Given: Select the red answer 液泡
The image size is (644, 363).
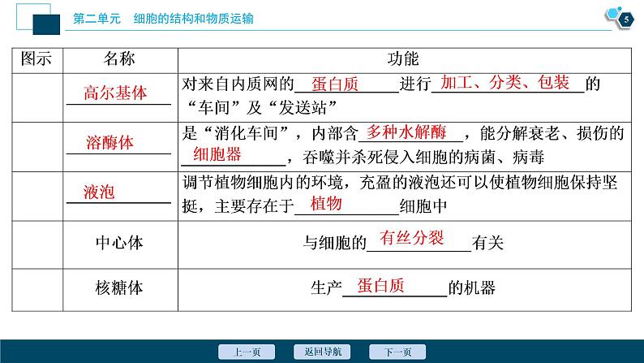Looking at the screenshot, I should pyautogui.click(x=99, y=192).
